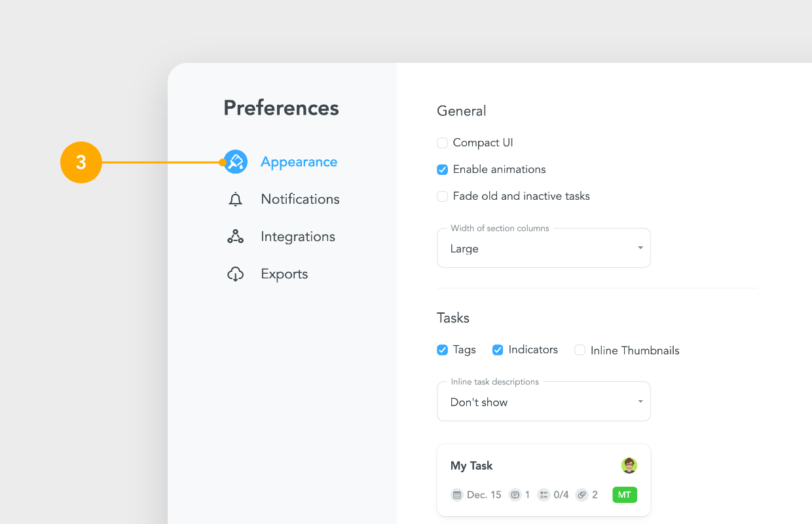Disable the Enable animations checkbox
Screen dimensions: 812x524
point(442,169)
